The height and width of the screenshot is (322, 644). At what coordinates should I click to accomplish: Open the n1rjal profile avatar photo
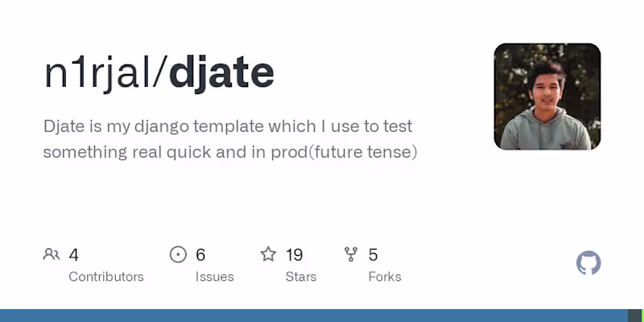[547, 97]
